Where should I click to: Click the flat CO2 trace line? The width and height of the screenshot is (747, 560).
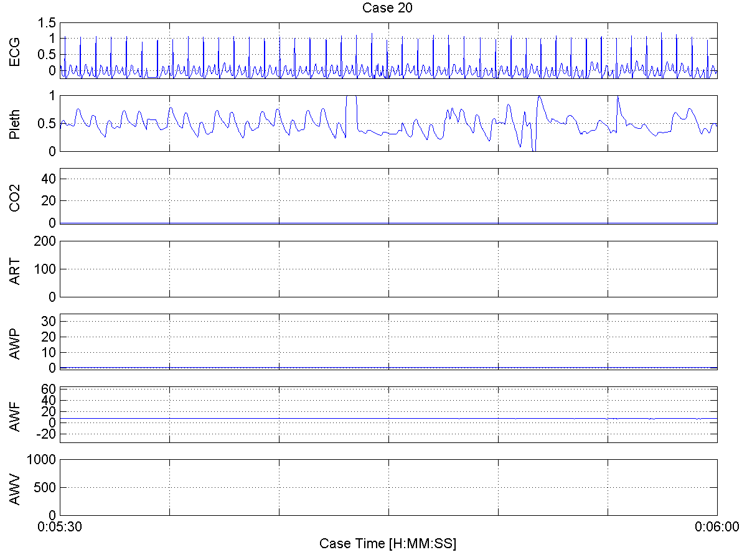tap(388, 222)
